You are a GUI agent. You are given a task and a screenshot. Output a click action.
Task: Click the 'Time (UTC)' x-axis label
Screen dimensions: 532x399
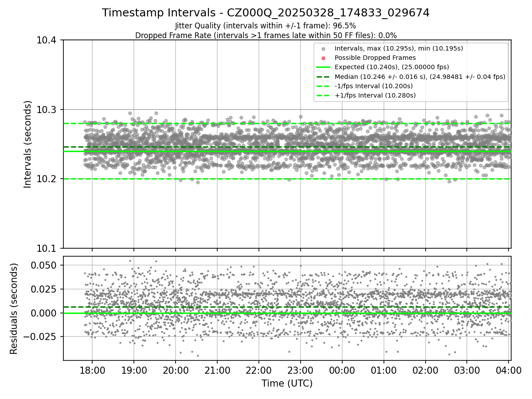(287, 383)
